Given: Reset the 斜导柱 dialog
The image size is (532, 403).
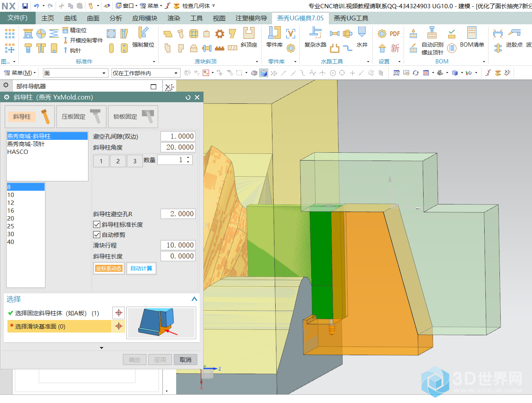Looking at the screenshot, I should click(x=188, y=97).
